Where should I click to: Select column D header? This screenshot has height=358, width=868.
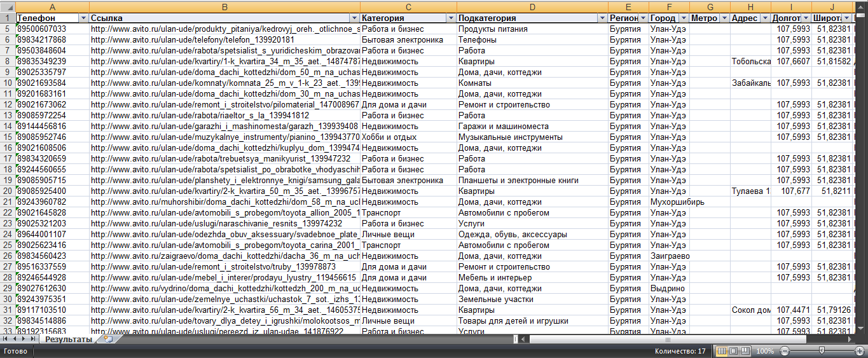(x=532, y=6)
